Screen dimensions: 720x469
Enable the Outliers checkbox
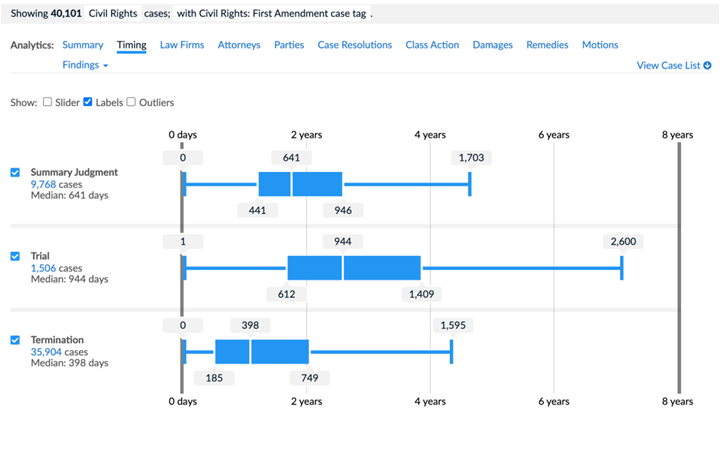[x=131, y=102]
